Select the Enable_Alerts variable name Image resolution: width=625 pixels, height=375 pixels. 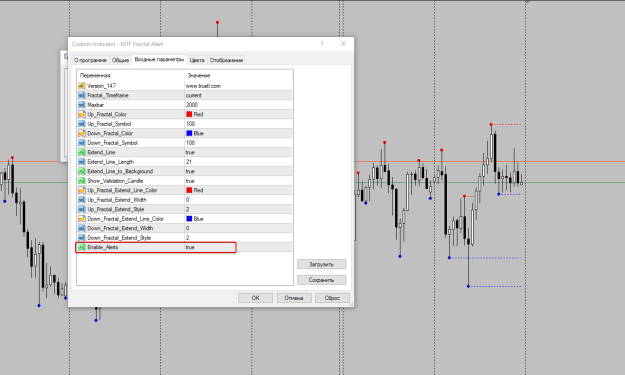coord(103,247)
